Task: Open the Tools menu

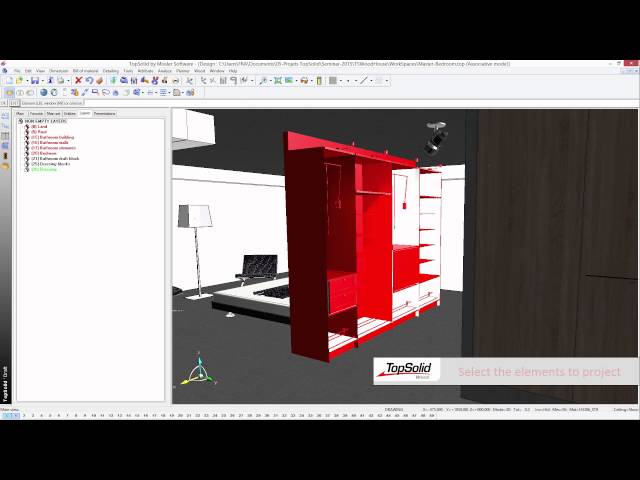Action: (128, 71)
